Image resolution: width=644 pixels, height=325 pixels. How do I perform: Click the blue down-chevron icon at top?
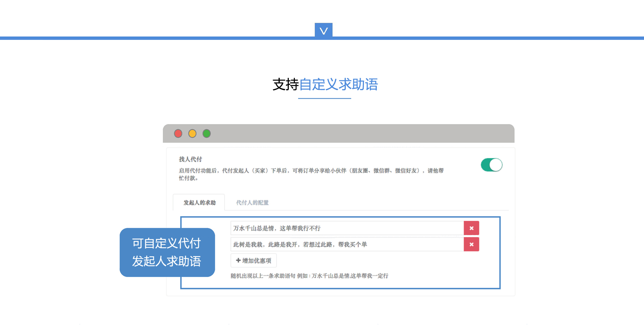[x=323, y=30]
